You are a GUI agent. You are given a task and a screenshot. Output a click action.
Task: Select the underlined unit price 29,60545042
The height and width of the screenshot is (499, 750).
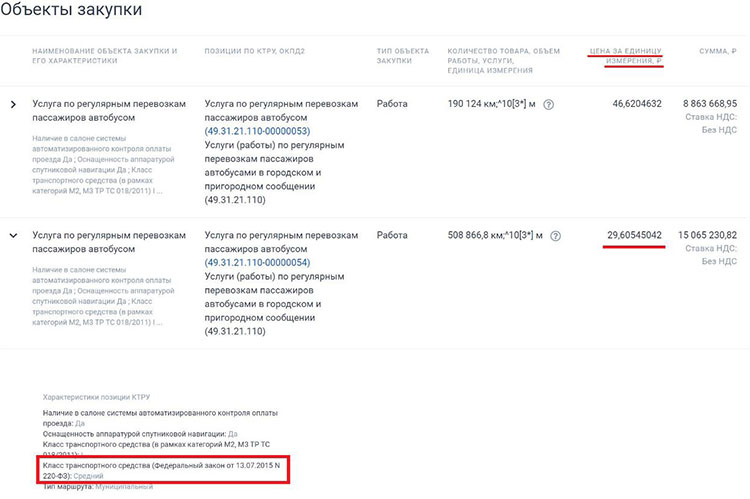coord(634,235)
